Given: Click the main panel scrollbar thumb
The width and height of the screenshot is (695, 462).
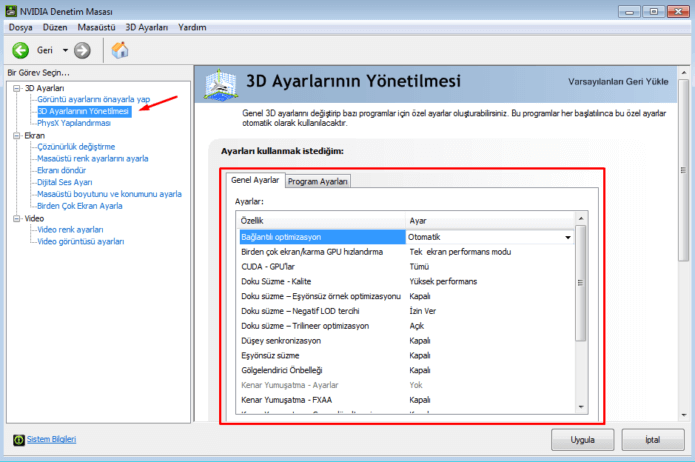Looking at the screenshot, I should (x=683, y=170).
